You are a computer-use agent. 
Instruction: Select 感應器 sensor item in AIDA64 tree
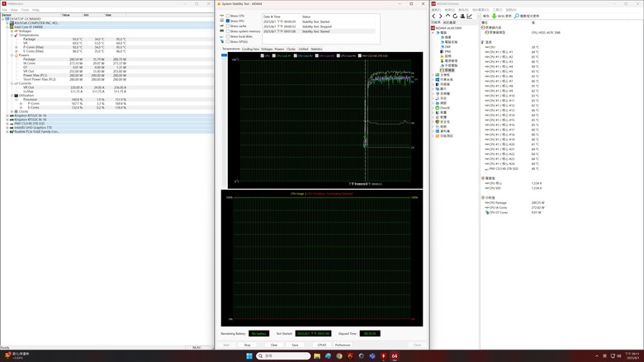pyautogui.click(x=447, y=70)
